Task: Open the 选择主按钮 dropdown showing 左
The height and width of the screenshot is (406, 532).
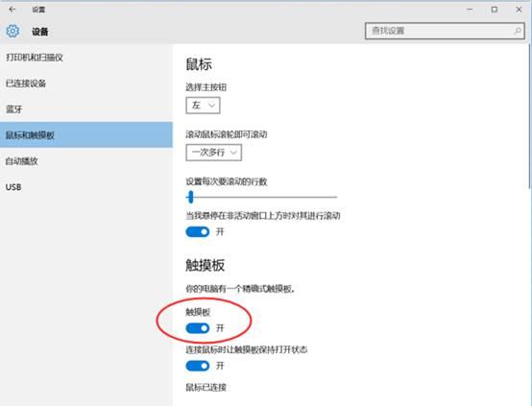Action: coord(203,106)
